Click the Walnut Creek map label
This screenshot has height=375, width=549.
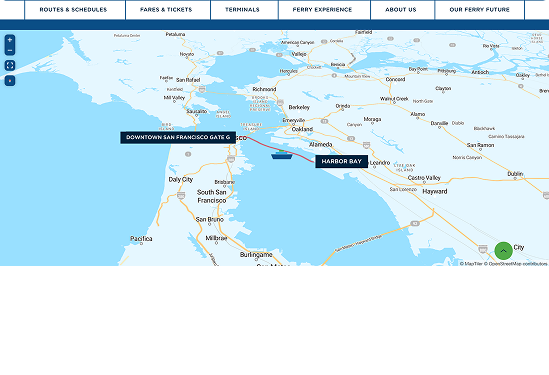tap(394, 99)
